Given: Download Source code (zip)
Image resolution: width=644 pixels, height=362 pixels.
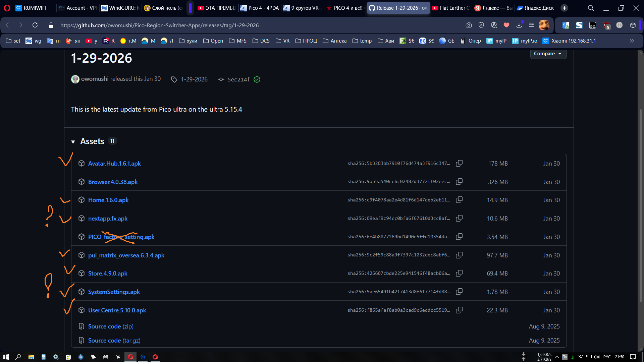Looking at the screenshot, I should tap(111, 326).
